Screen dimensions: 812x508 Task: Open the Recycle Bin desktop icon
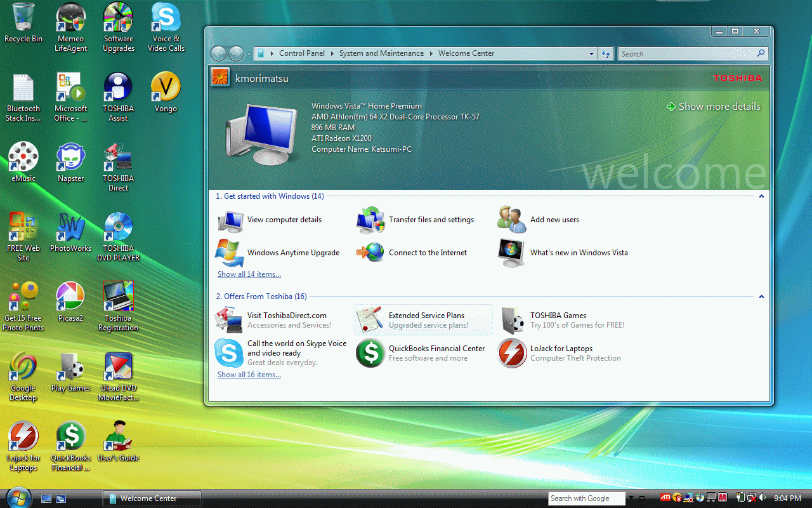click(23, 23)
